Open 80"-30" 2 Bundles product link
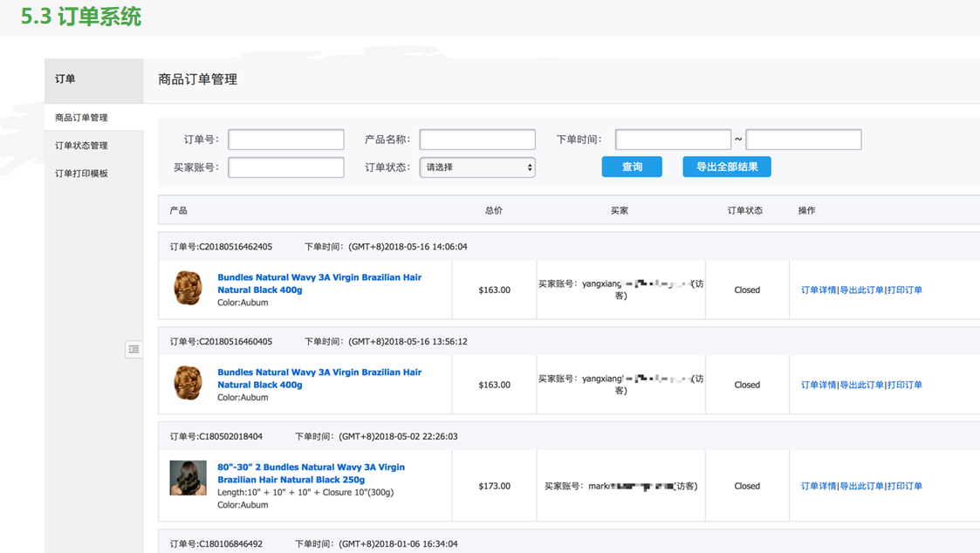 (x=311, y=473)
